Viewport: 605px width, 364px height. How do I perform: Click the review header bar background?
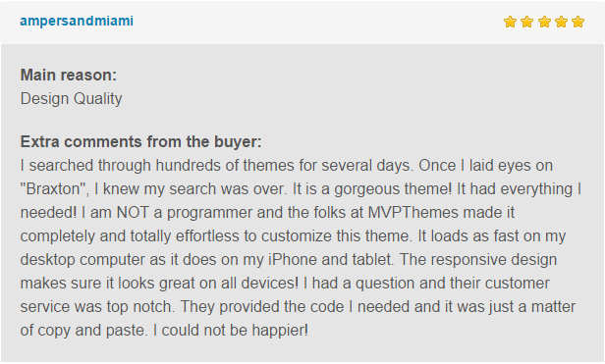302,22
